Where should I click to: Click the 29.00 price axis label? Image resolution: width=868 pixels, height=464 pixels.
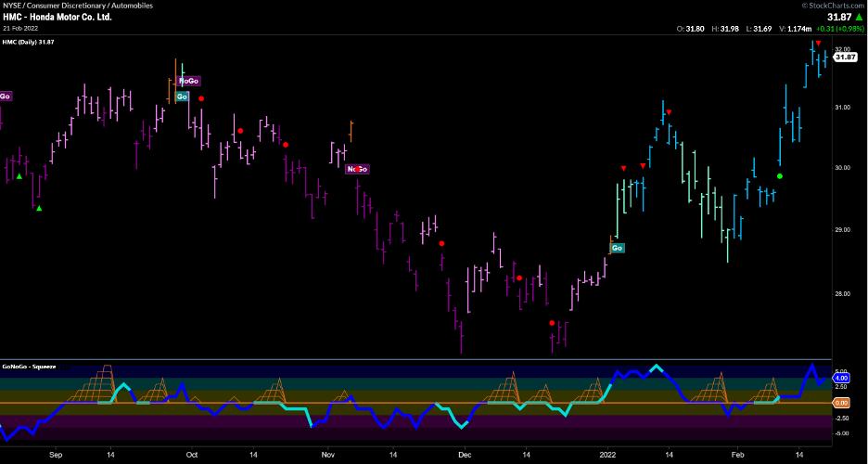(x=842, y=229)
